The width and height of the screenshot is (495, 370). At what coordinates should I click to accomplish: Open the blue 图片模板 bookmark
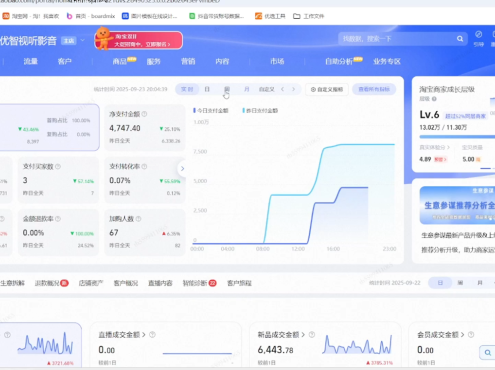point(149,16)
